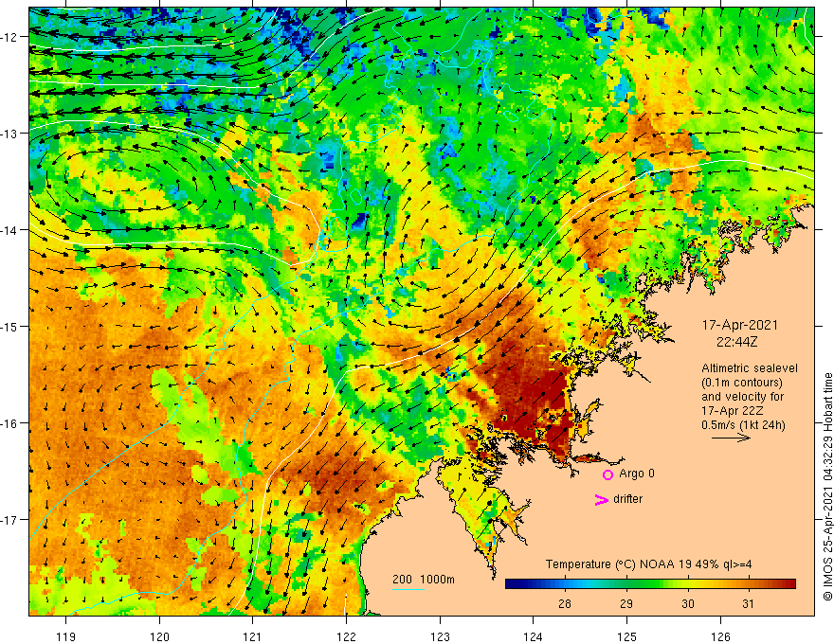
Task: Click the 'Altimetric sealevel' legend text
Action: 749,368
